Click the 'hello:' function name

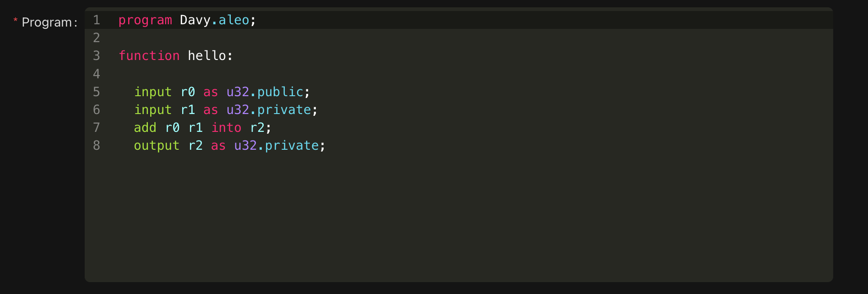coord(210,56)
